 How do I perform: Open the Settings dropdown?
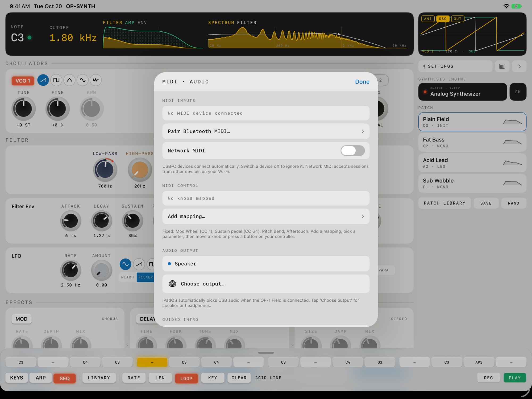[x=455, y=66]
